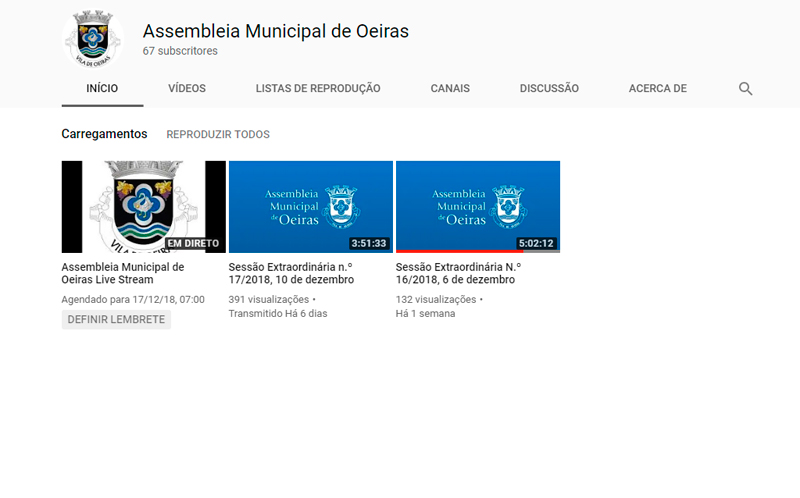The image size is (800, 498).
Task: Go to the CANAIS tab
Action: click(450, 88)
